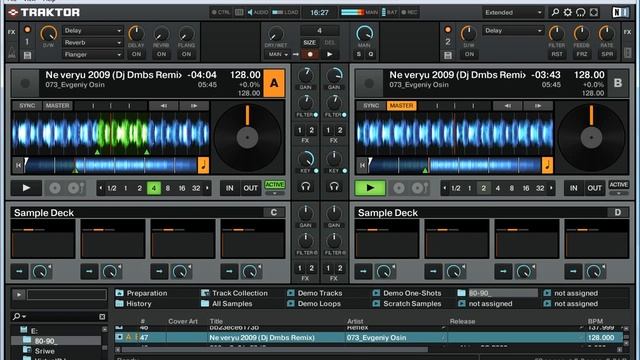Expand Deck A advanced panel arrow under ACTIVE
Image resolution: width=640 pixels, height=360 pixels.
[275, 193]
